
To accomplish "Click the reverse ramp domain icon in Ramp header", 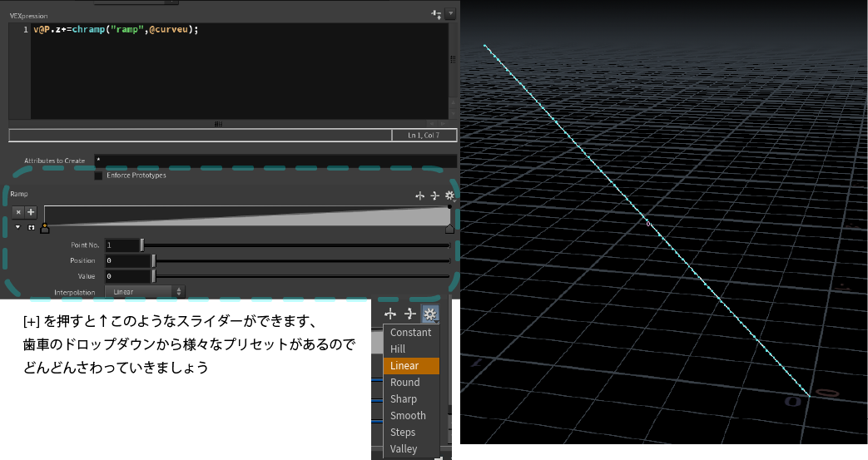I will (419, 195).
